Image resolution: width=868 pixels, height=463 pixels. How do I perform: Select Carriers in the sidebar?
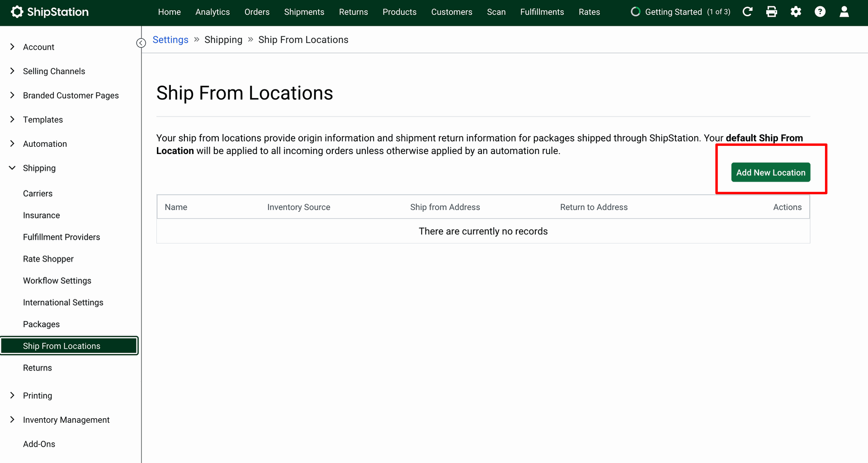tap(38, 194)
